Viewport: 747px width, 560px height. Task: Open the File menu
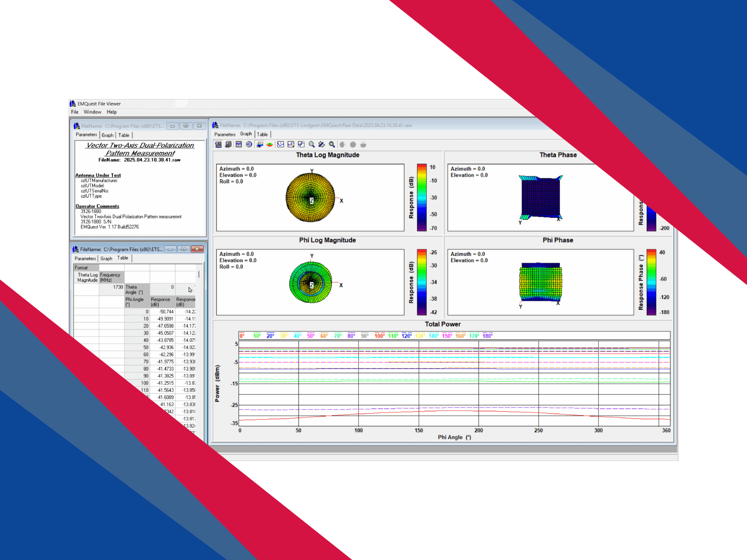(x=75, y=112)
